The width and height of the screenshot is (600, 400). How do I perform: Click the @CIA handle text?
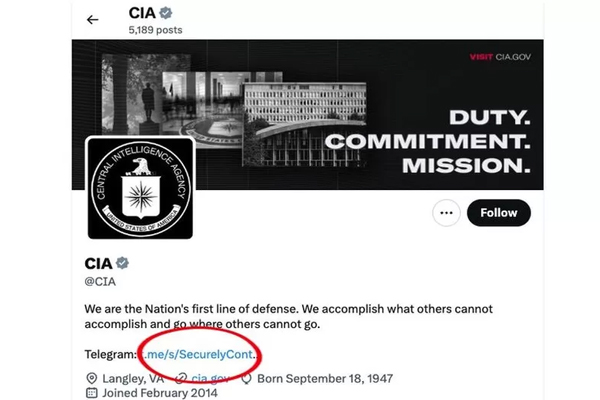pos(104,282)
